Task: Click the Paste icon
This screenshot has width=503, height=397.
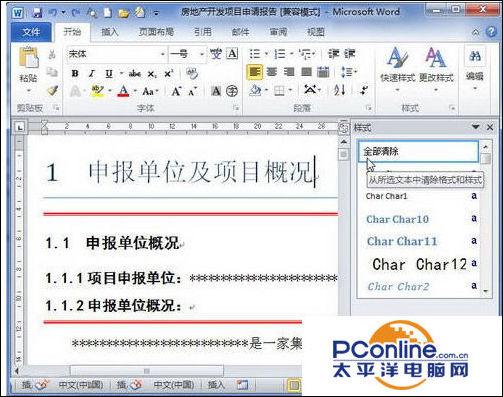Action: [29, 58]
